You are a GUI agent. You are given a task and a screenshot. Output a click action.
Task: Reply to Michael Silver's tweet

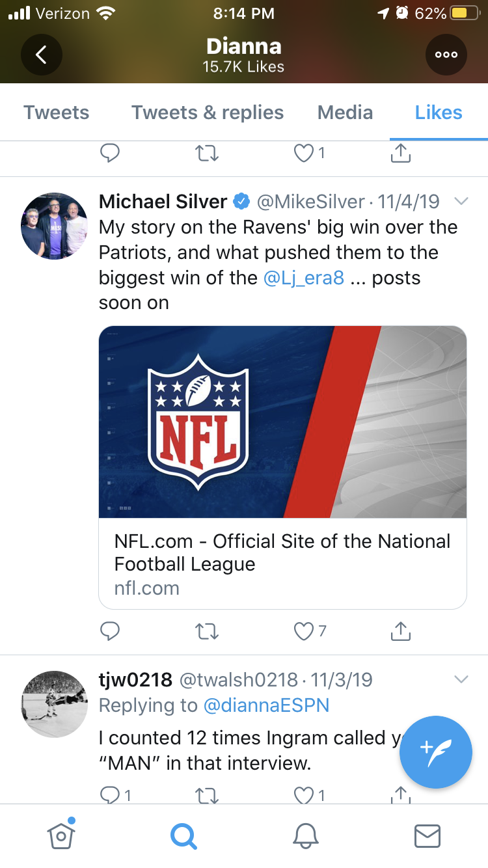(110, 631)
